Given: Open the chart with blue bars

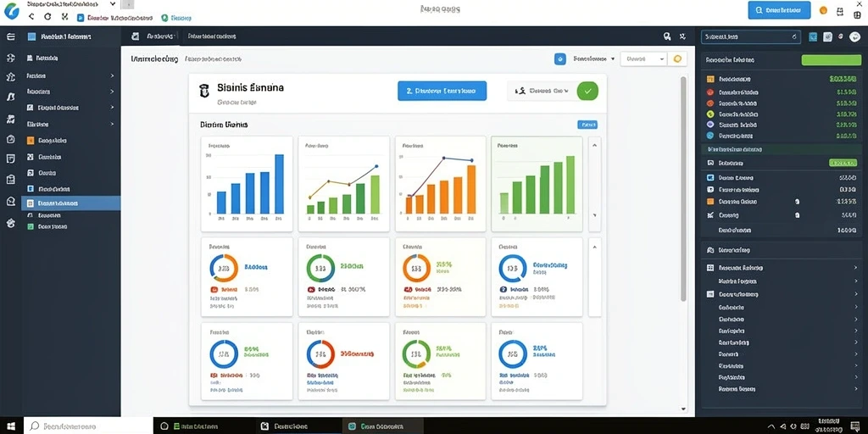Looking at the screenshot, I should [247, 184].
